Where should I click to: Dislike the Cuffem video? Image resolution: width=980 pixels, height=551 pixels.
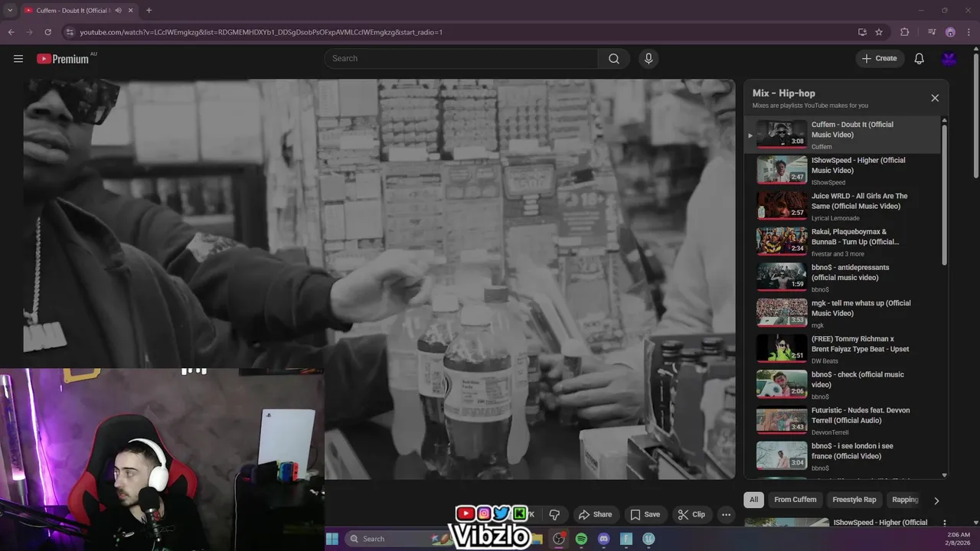(x=555, y=514)
